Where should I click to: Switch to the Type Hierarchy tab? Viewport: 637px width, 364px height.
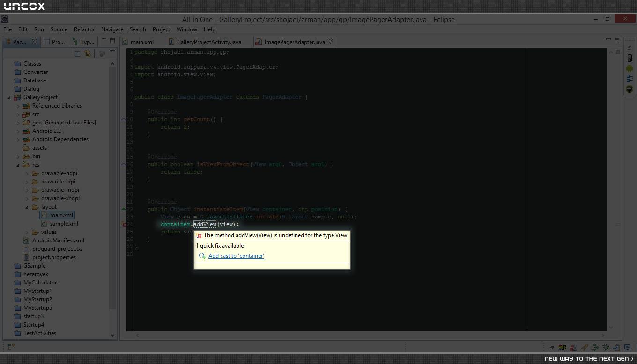(x=83, y=42)
